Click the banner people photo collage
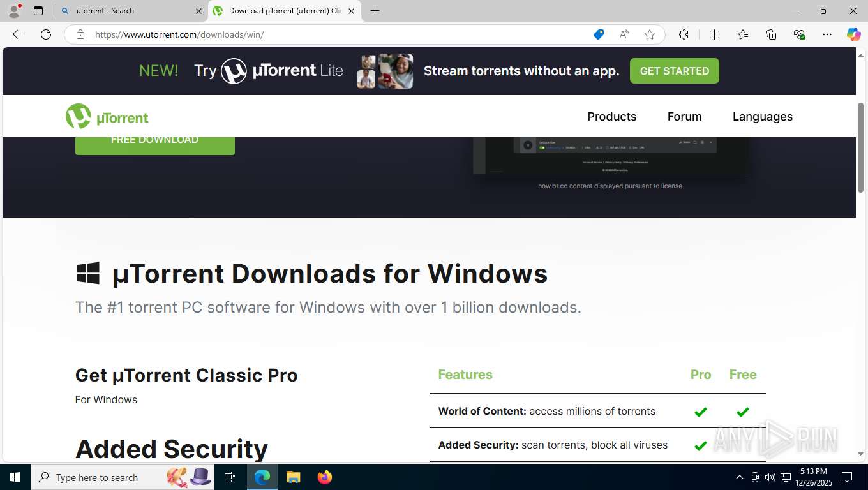 385,71
